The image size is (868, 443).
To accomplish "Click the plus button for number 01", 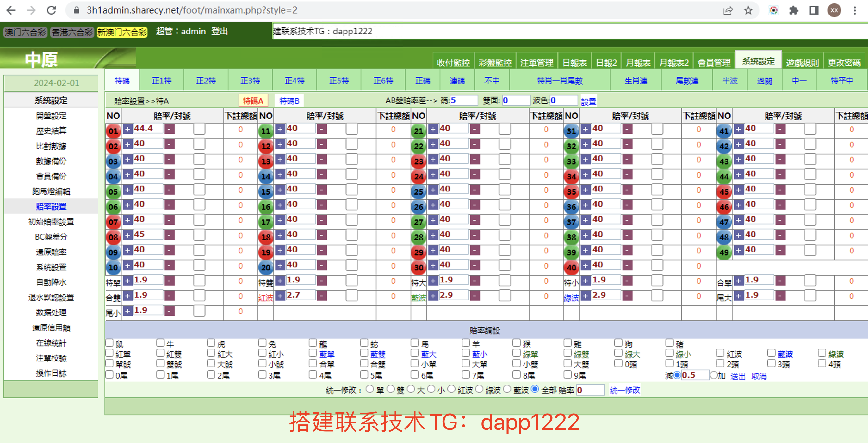I will pos(127,129).
